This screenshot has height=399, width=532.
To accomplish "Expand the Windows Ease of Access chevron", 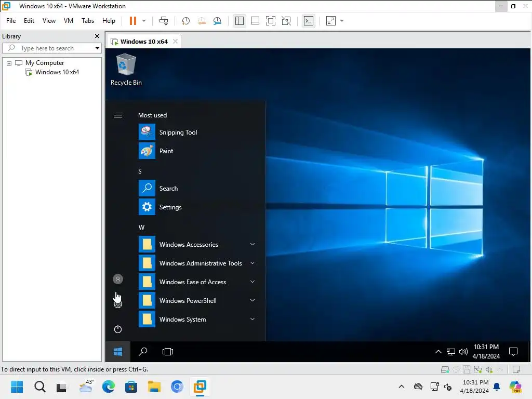I will 252,282.
